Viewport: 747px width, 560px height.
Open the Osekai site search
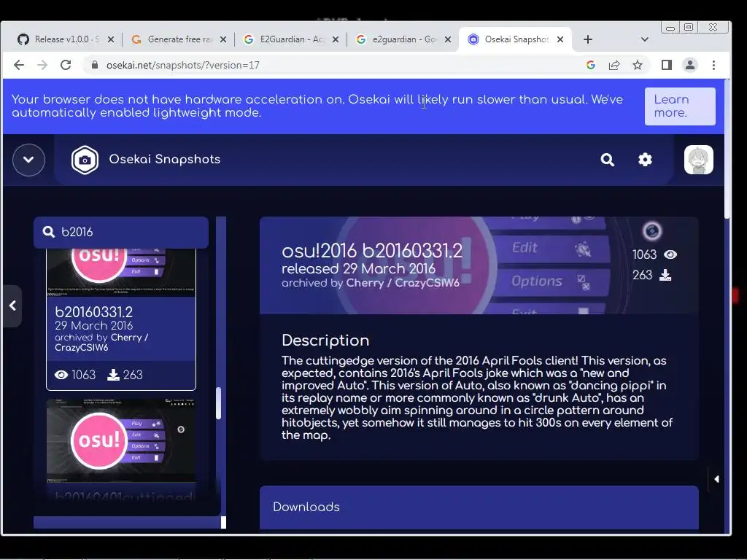click(608, 160)
